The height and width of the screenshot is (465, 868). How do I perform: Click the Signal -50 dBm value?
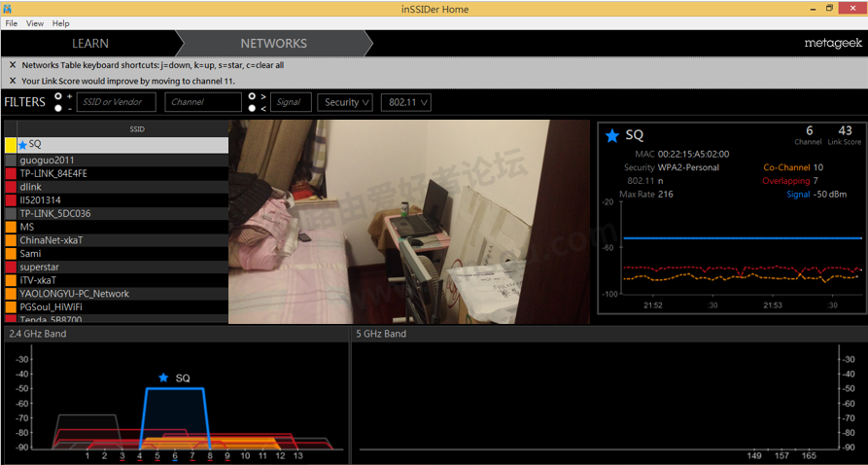[829, 195]
